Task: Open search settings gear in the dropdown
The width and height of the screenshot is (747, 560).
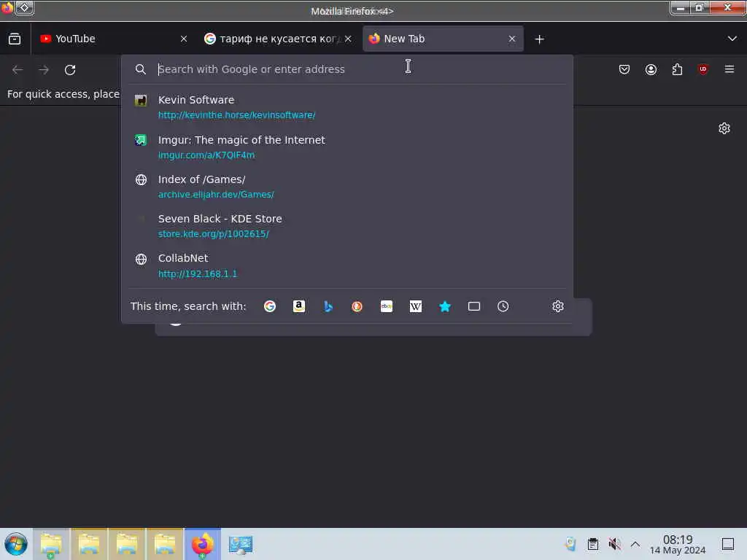Action: [558, 306]
